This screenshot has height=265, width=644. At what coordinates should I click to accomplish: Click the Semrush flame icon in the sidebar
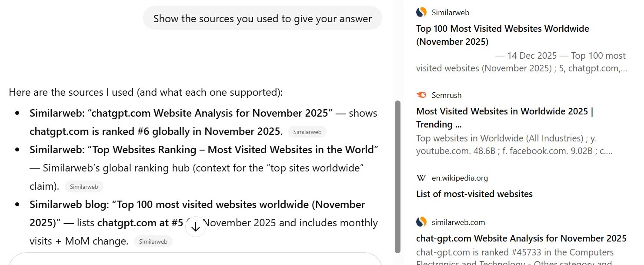(421, 95)
